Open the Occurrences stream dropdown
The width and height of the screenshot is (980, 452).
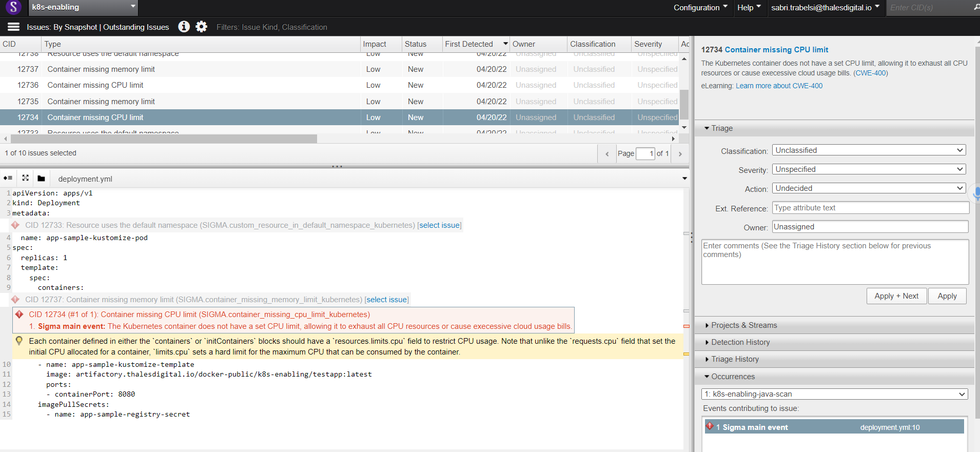point(835,394)
